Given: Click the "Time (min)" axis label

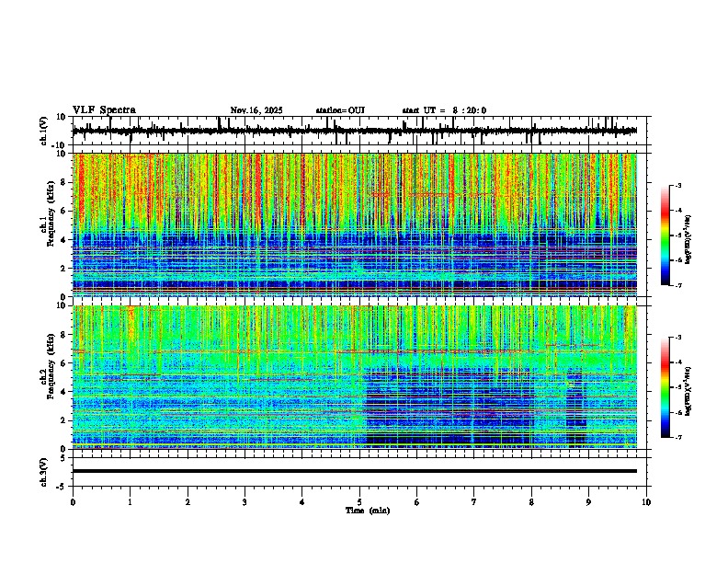Looking at the screenshot, I should tap(368, 511).
